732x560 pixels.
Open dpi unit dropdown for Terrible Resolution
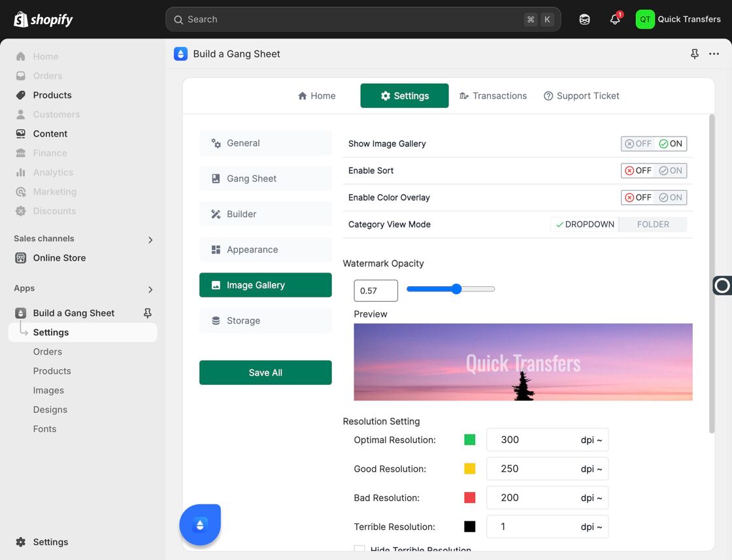[x=591, y=527]
